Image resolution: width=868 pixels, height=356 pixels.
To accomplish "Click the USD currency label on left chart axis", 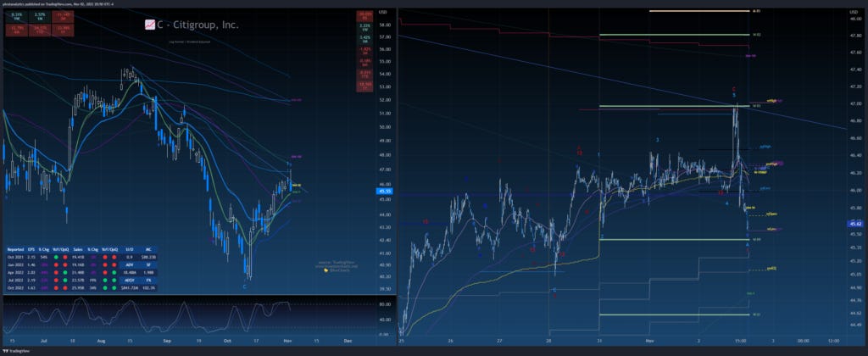I will (x=382, y=12).
